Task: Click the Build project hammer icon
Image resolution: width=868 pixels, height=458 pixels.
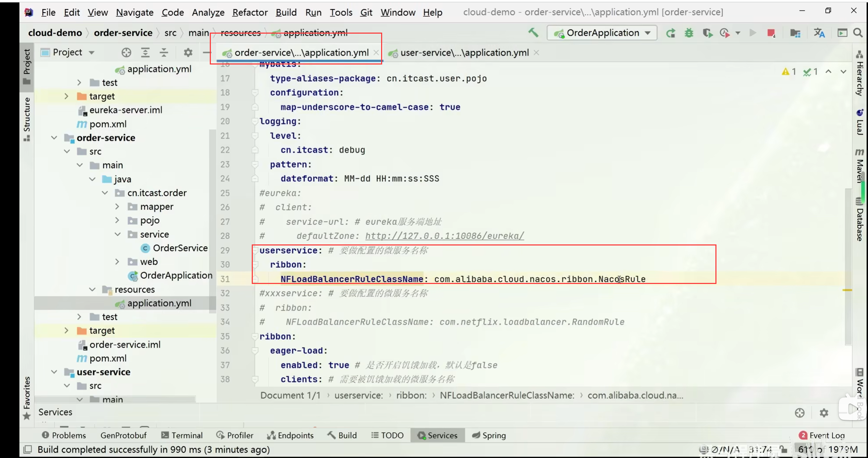Action: [x=533, y=33]
